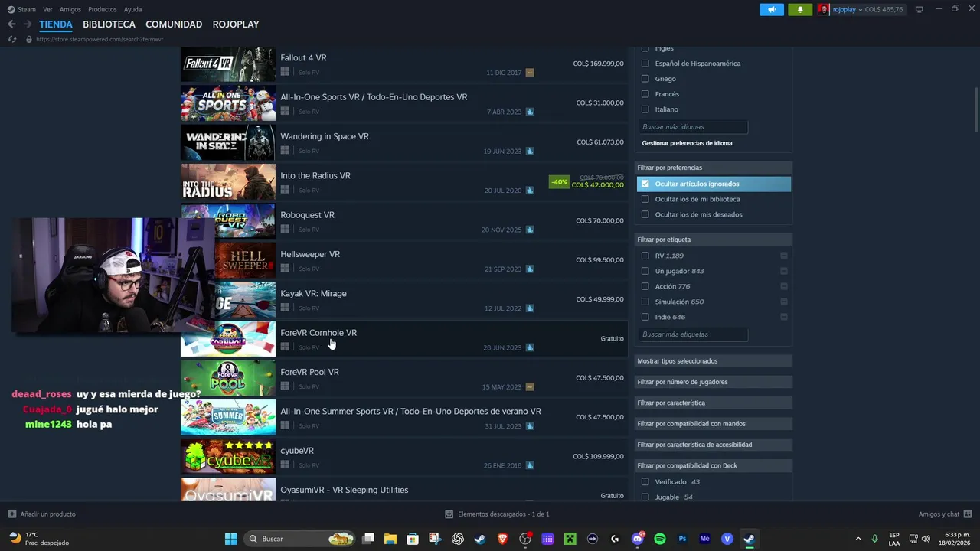This screenshot has width=980, height=551.
Task: Open ChatGPT from the taskbar
Action: click(458, 539)
